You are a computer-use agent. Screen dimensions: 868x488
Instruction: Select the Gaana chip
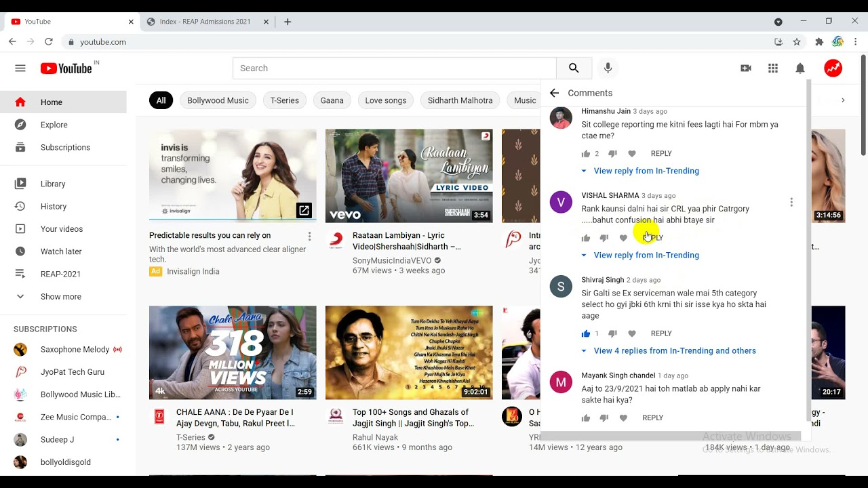coord(332,100)
